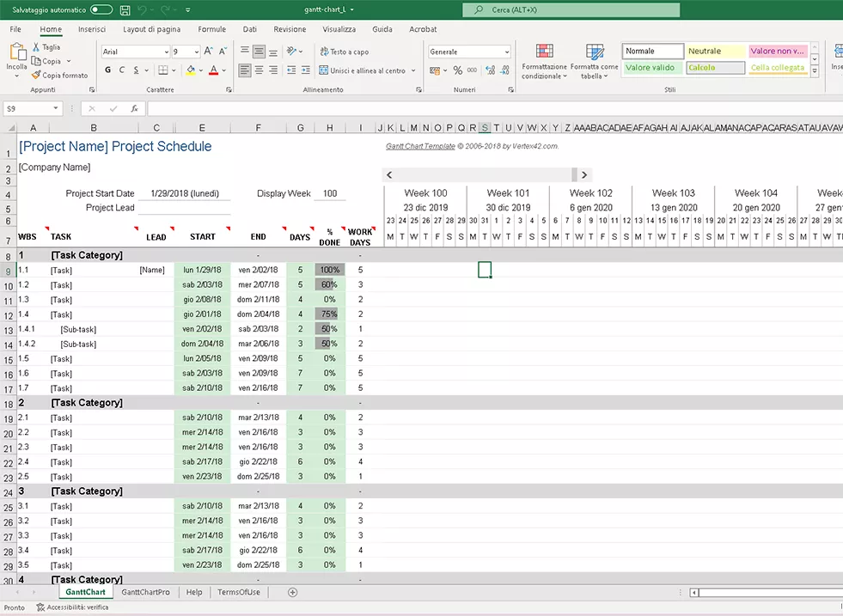The width and height of the screenshot is (843, 616).
Task: Click the 75% done cell for task 1.4
Action: 330,314
